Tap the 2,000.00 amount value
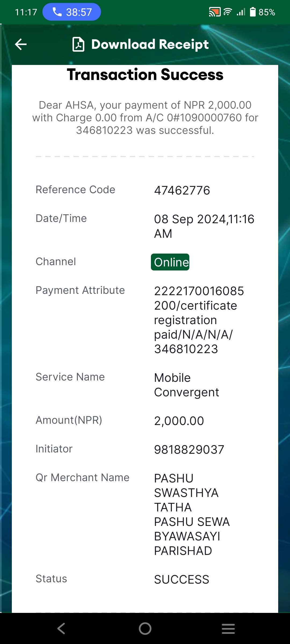This screenshot has height=644, width=290. 179,421
